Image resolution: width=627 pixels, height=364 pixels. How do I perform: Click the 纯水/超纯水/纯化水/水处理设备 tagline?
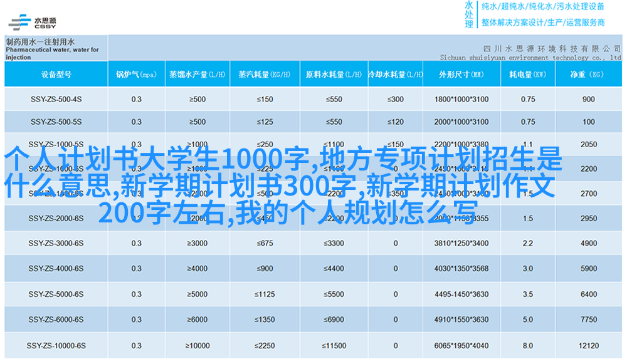(543, 7)
